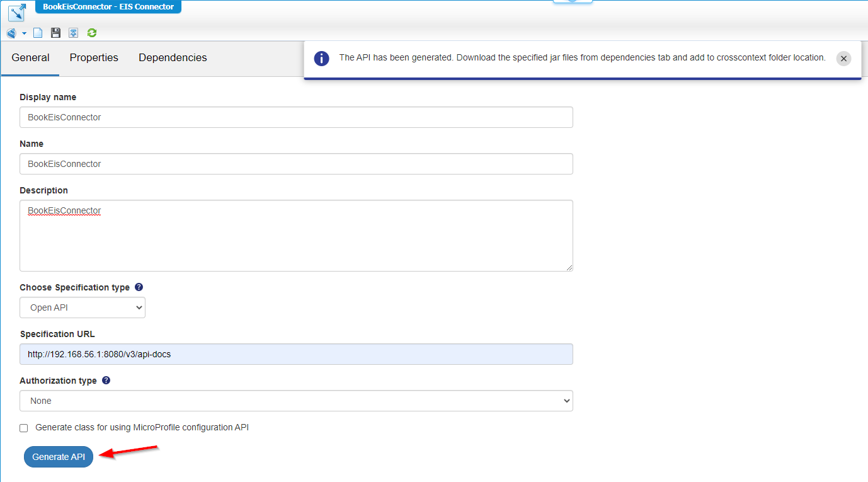Click the info icon in the notification
This screenshot has width=868, height=482.
tap(322, 59)
